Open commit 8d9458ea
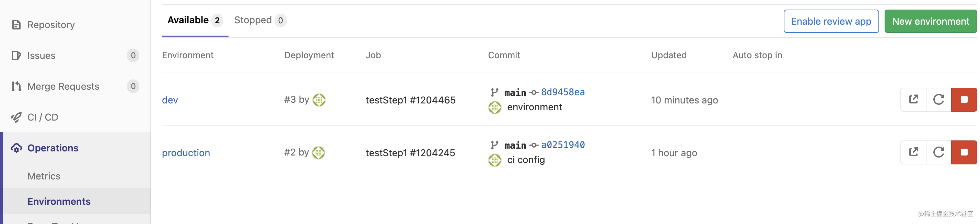980x224 pixels. 563,92
